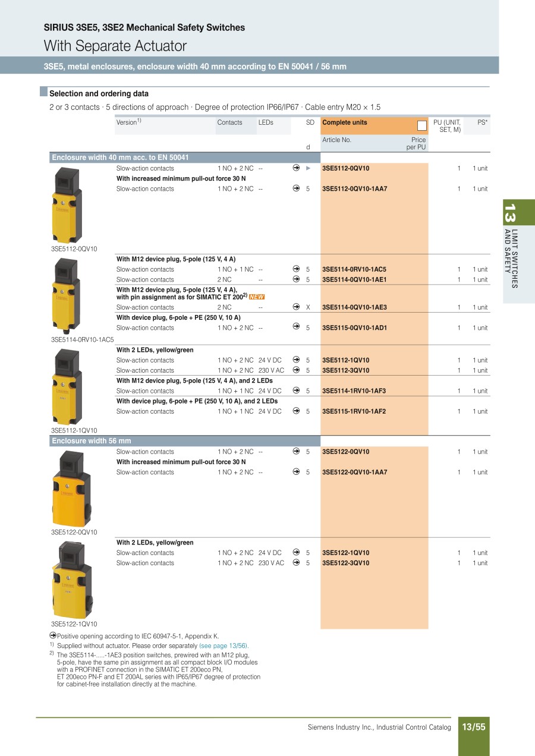Click the 3SE5114-0RV10-1AC5 product image
This screenshot has width=535, height=756.
[x=68, y=297]
